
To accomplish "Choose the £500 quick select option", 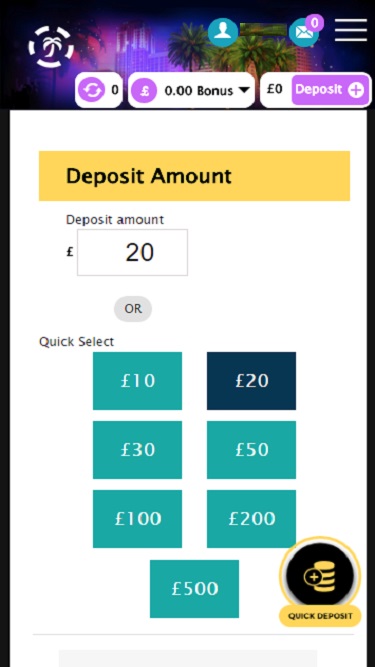I will point(194,589).
